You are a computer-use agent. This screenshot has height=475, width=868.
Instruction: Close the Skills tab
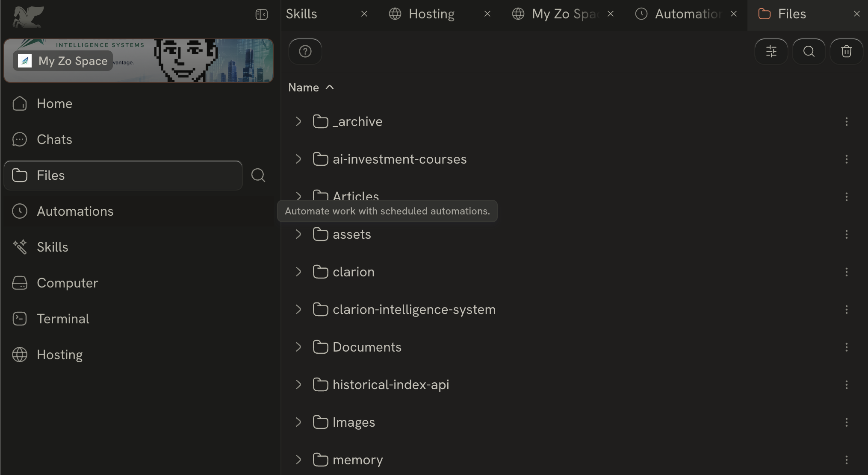pos(364,14)
